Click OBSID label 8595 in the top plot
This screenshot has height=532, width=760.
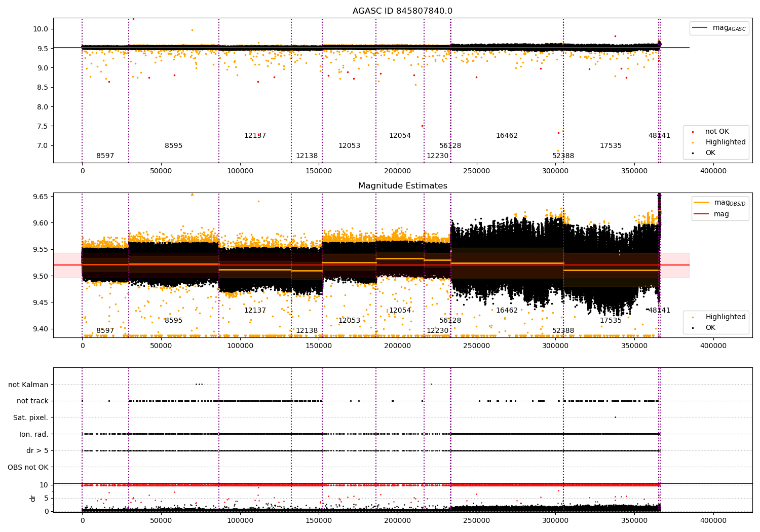(x=174, y=145)
